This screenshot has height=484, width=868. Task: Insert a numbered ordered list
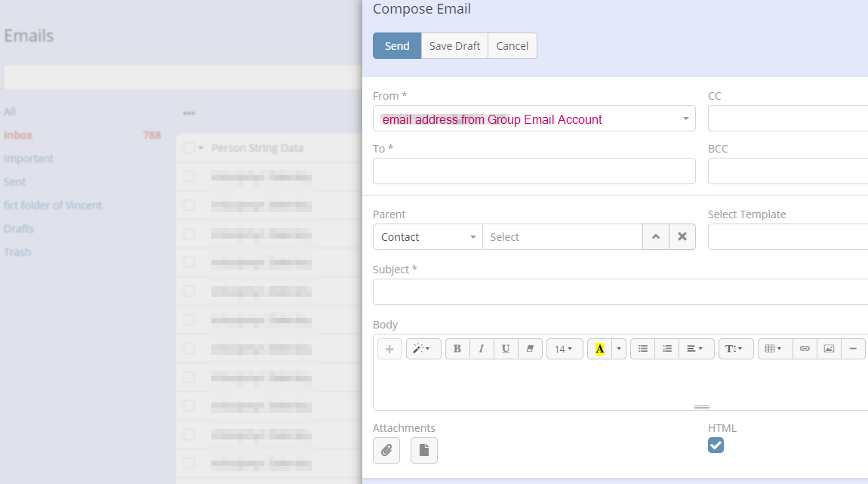(666, 349)
